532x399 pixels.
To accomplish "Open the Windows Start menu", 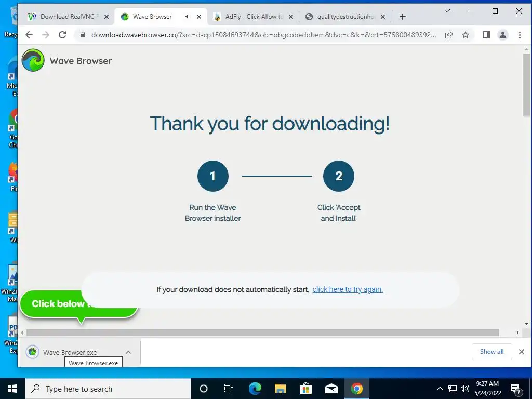I will (12, 389).
